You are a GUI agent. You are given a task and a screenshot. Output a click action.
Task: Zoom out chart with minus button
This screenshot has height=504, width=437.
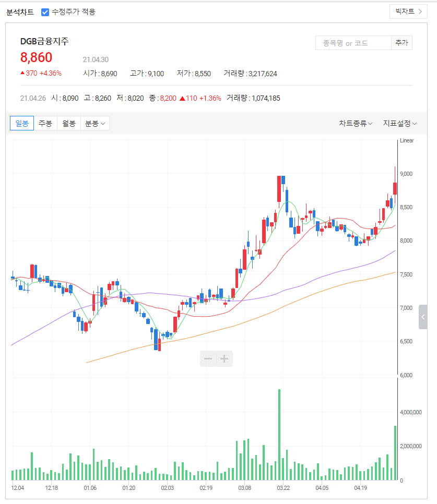(x=208, y=359)
